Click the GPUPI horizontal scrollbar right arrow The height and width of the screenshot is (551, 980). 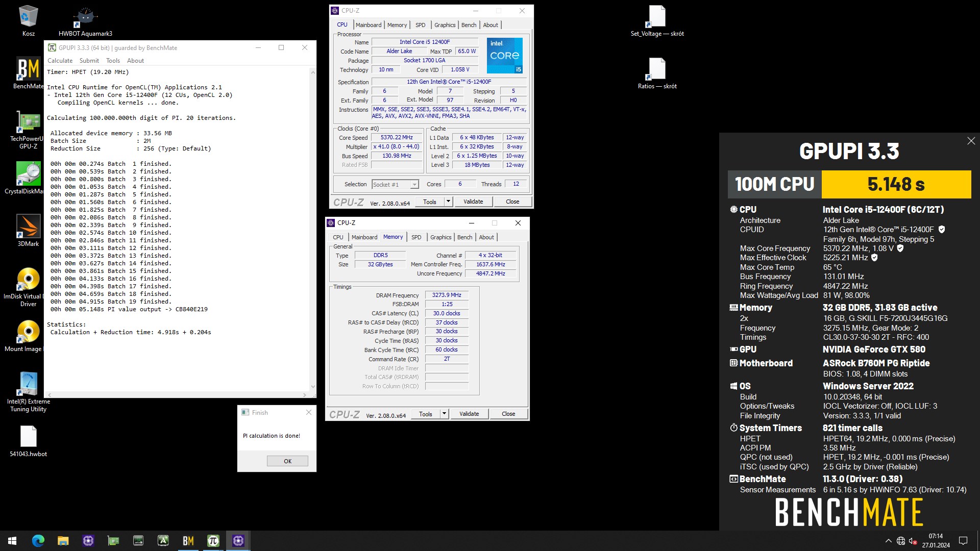(x=305, y=394)
